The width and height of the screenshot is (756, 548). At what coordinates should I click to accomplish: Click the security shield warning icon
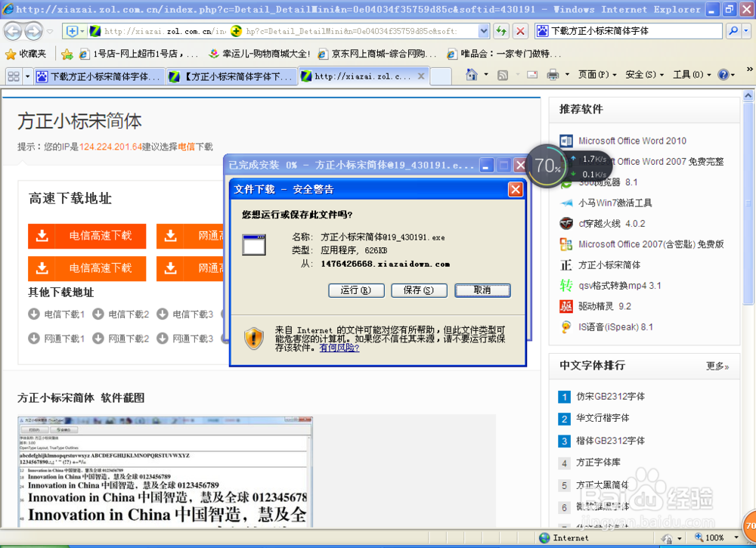click(x=253, y=337)
